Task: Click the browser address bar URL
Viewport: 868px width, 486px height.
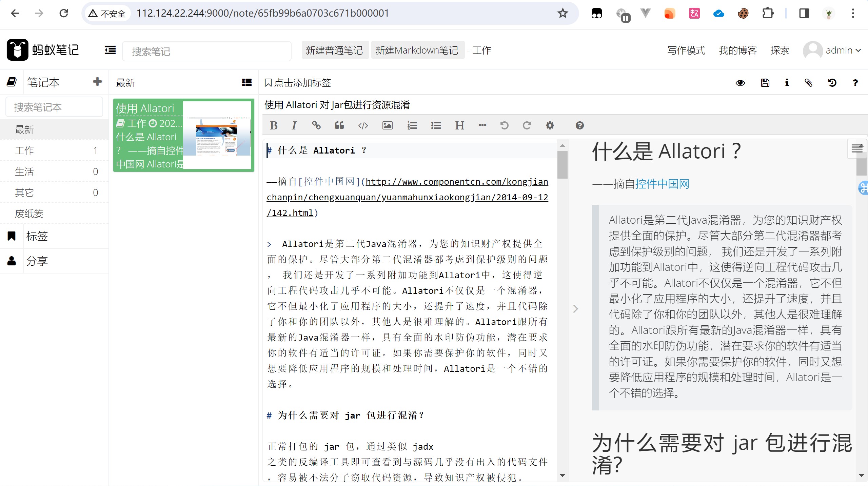Action: (262, 13)
